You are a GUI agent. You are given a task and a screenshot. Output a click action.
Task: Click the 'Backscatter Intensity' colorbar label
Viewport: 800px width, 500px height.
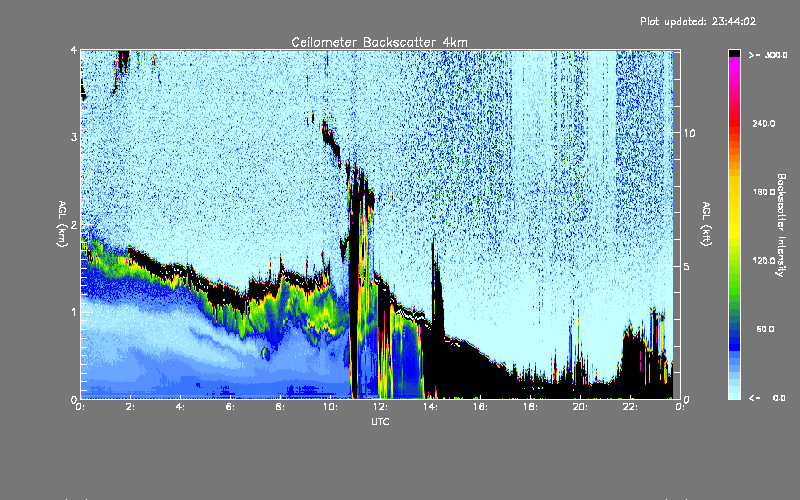781,225
